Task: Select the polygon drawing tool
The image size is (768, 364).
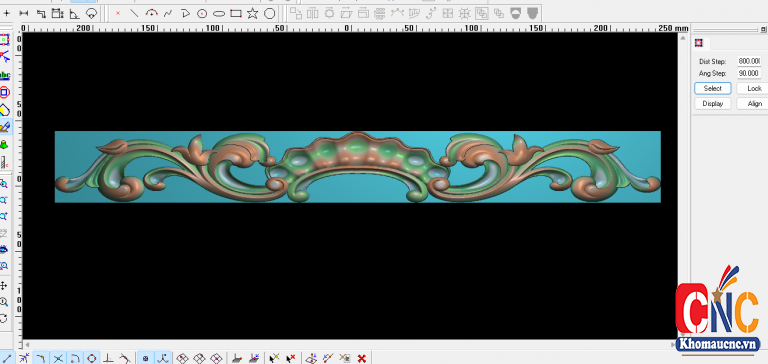Action: (269, 14)
